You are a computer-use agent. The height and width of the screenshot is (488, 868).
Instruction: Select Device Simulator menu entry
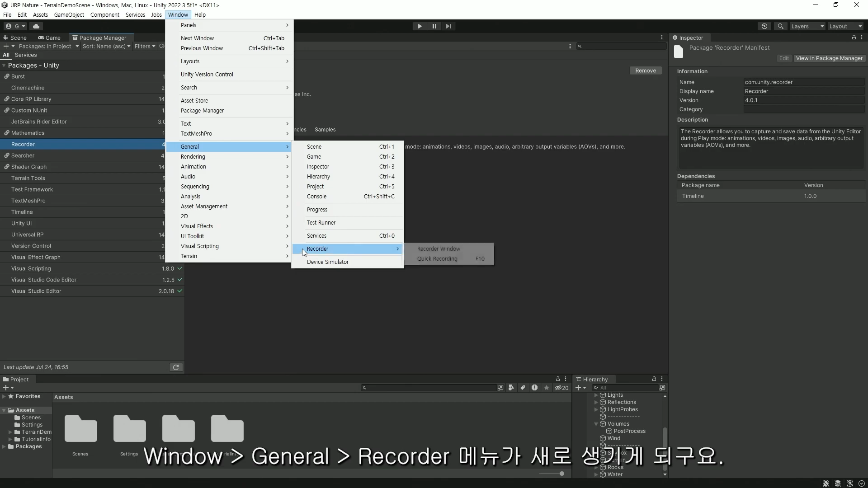327,262
